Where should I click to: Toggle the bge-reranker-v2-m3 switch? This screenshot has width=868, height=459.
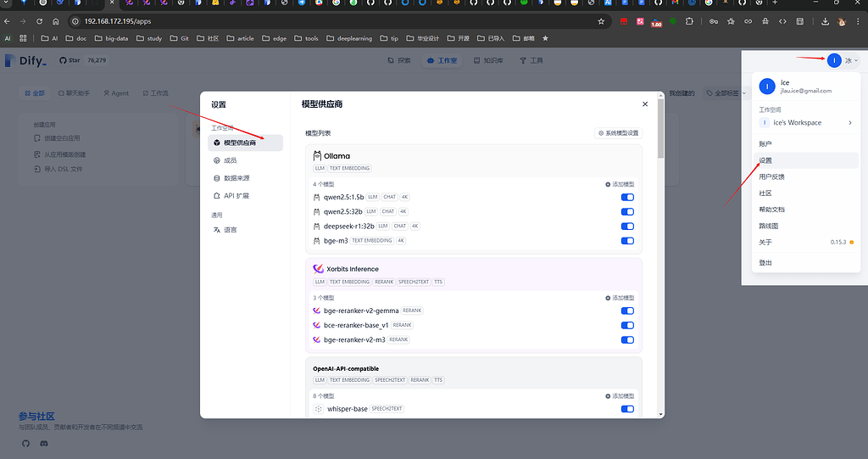point(627,340)
